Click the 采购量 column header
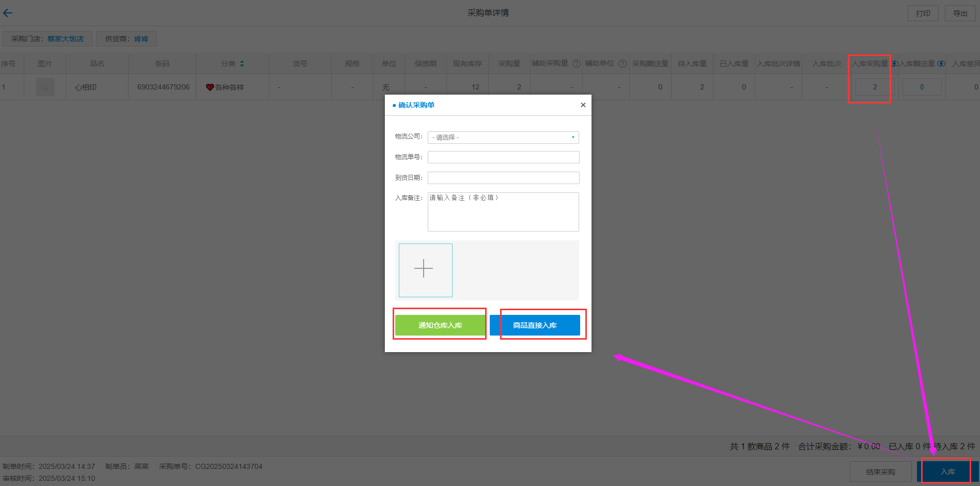Viewport: 980px width, 486px height. tap(509, 64)
